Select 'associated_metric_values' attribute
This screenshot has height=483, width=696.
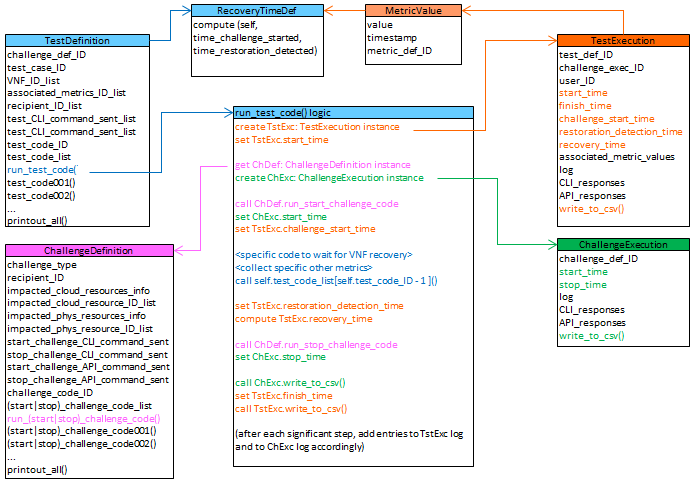tap(617, 157)
